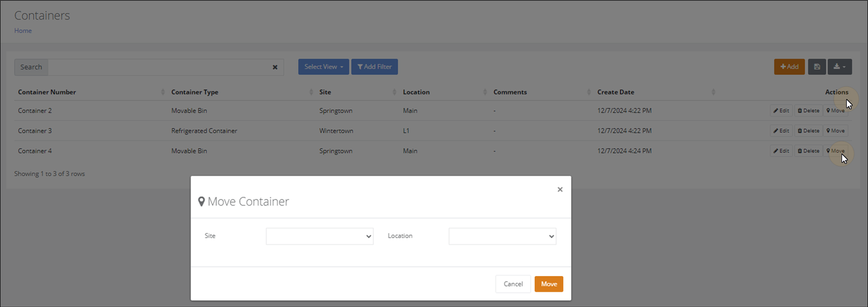Open the Location dropdown in the dialog
The image size is (868, 307).
pos(503,236)
